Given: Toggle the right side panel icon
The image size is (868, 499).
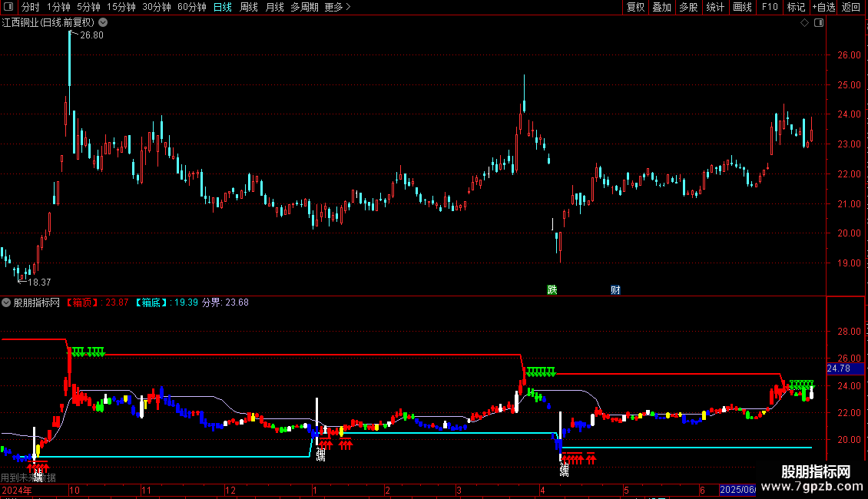Looking at the screenshot, I should [x=819, y=23].
